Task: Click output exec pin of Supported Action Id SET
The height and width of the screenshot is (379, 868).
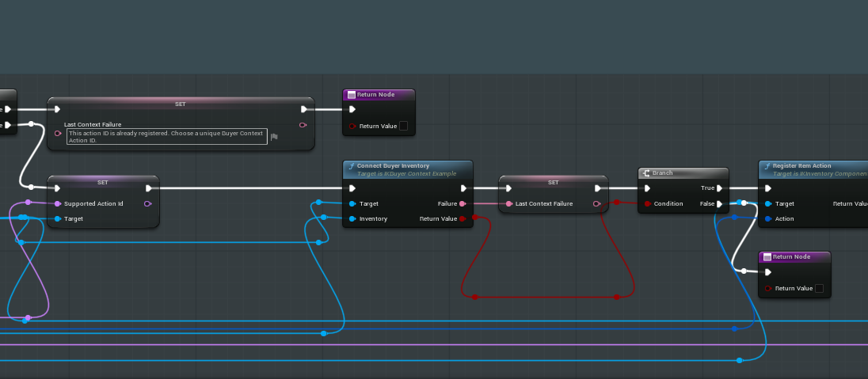Action: [148, 188]
